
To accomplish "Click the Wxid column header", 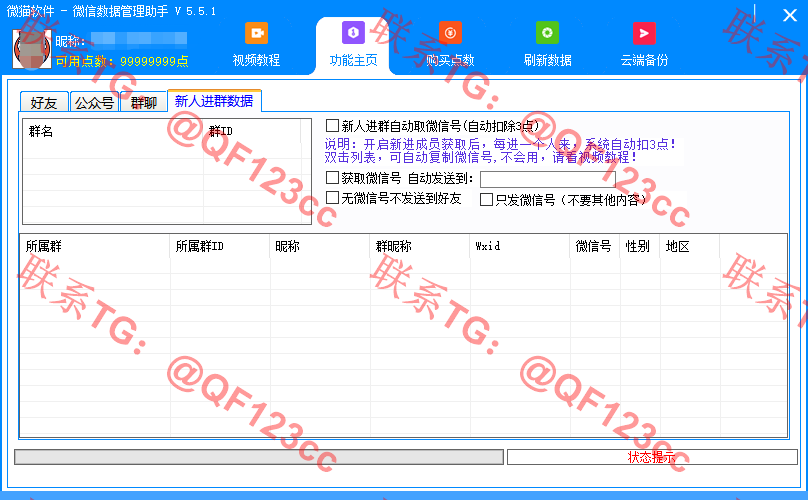I will [519, 246].
